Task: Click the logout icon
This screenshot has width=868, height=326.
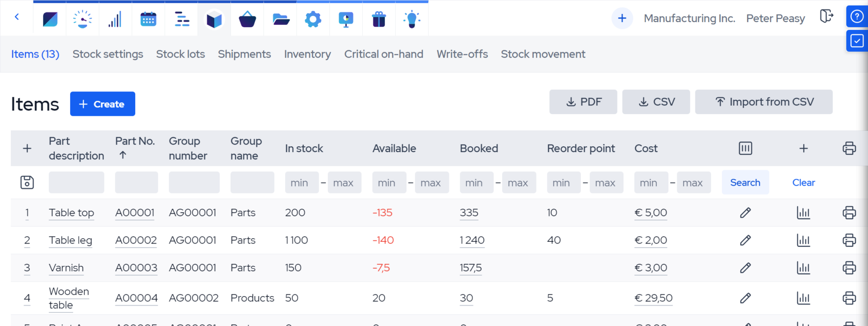Action: [826, 17]
